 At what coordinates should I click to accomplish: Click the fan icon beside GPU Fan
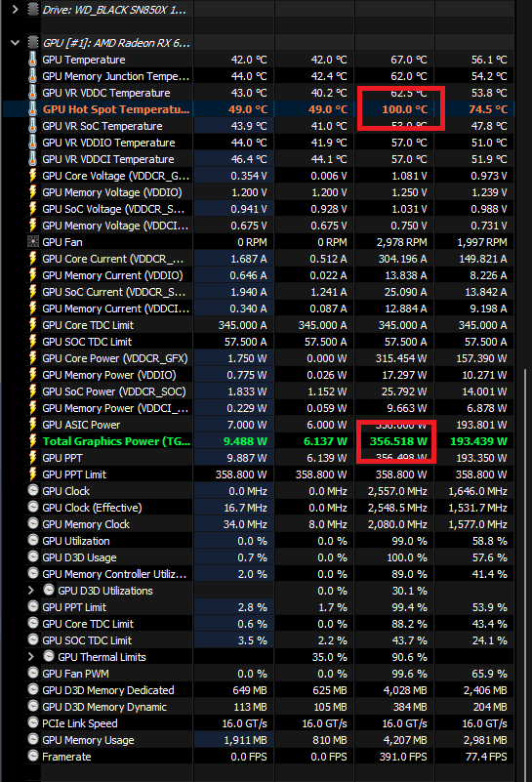pos(33,242)
